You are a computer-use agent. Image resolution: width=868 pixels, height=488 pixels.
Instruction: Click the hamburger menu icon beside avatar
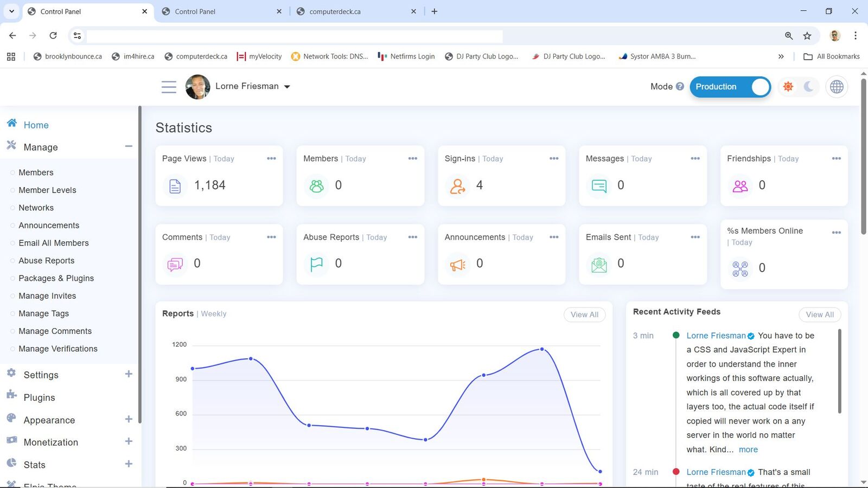coord(169,87)
